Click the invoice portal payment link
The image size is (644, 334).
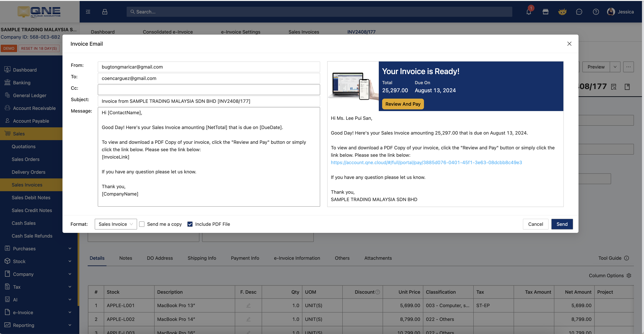(426, 162)
